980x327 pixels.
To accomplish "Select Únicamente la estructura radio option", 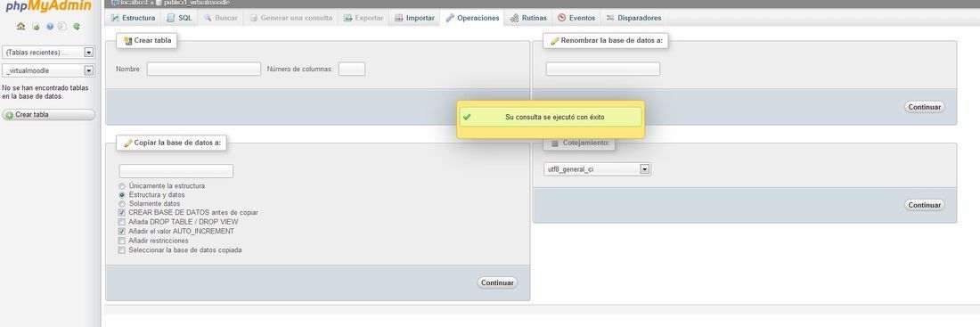I will pos(122,186).
